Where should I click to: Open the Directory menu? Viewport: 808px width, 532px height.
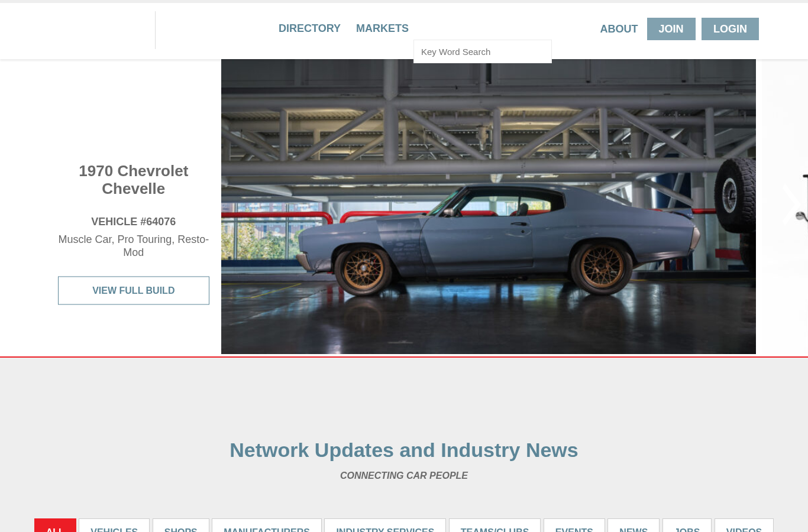(309, 28)
